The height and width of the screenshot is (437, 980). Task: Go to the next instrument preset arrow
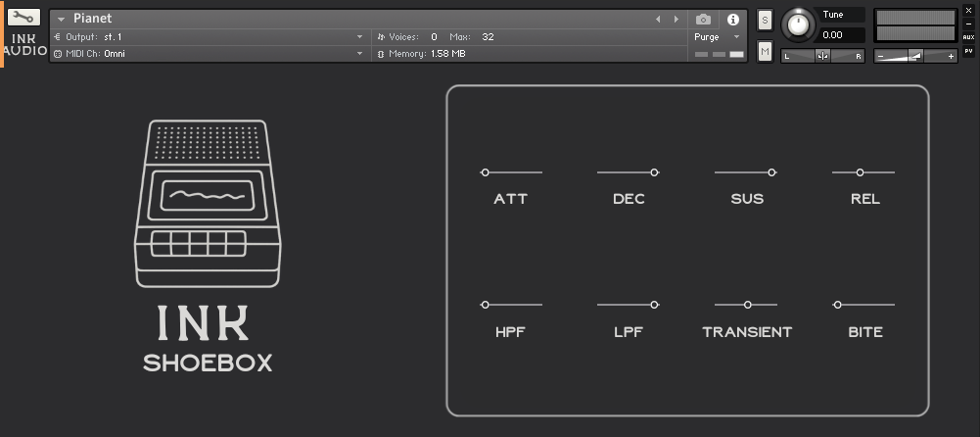pyautogui.click(x=676, y=19)
